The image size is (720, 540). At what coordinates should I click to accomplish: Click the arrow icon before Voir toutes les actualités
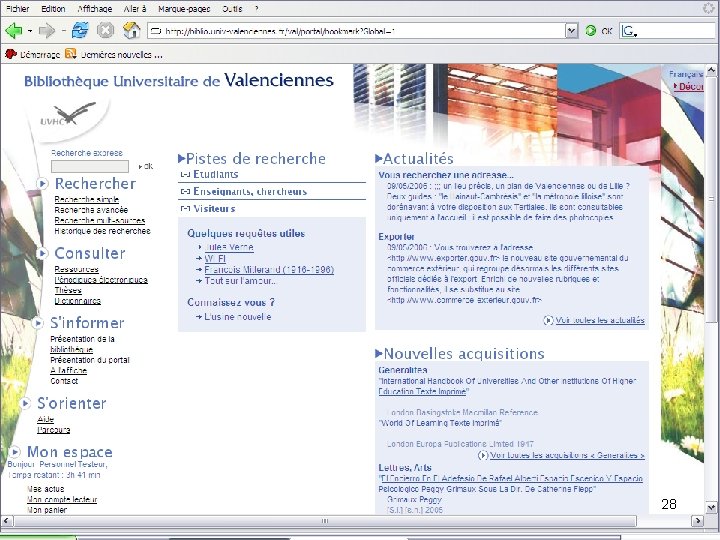[x=548, y=320]
